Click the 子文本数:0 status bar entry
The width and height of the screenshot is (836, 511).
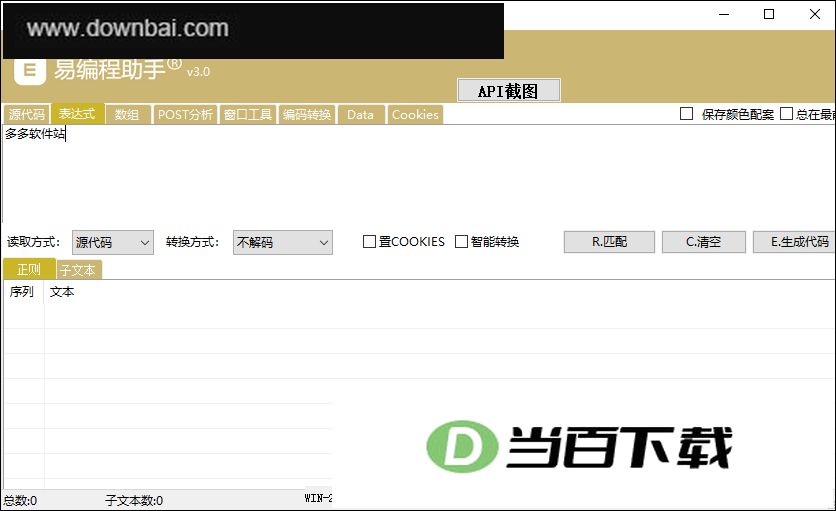[134, 500]
